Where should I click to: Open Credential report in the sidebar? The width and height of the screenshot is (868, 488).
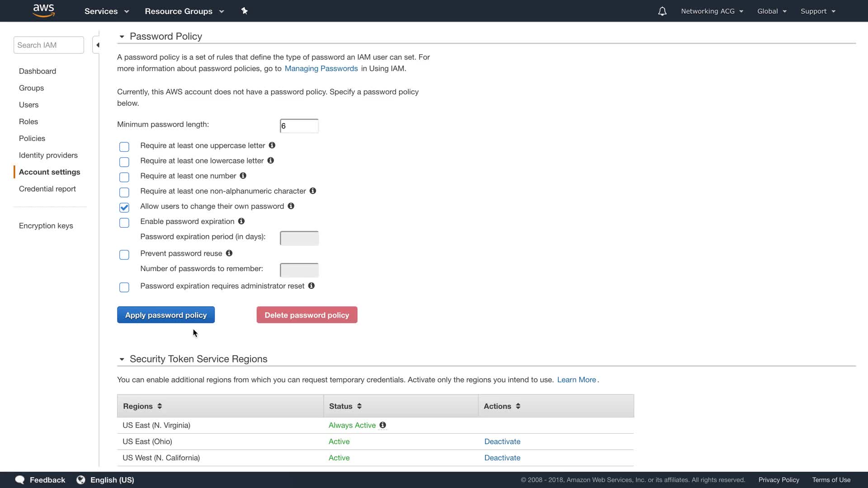[x=47, y=189]
